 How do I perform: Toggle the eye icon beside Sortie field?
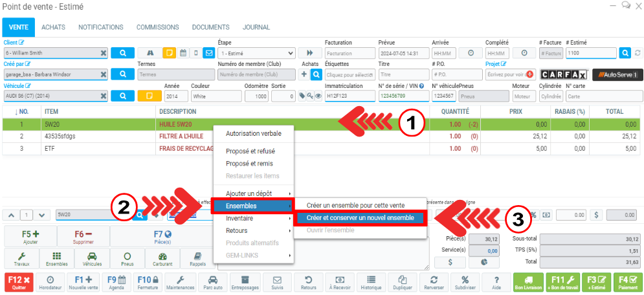pos(318,96)
